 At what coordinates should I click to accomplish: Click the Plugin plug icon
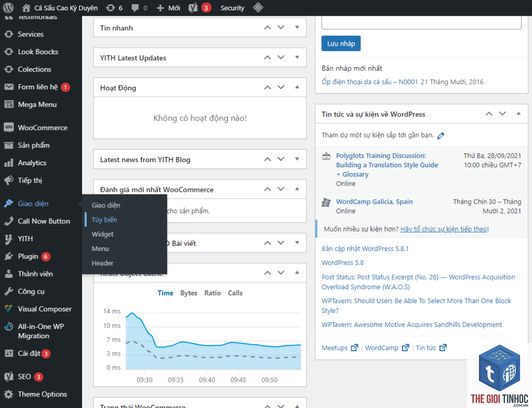tap(9, 256)
